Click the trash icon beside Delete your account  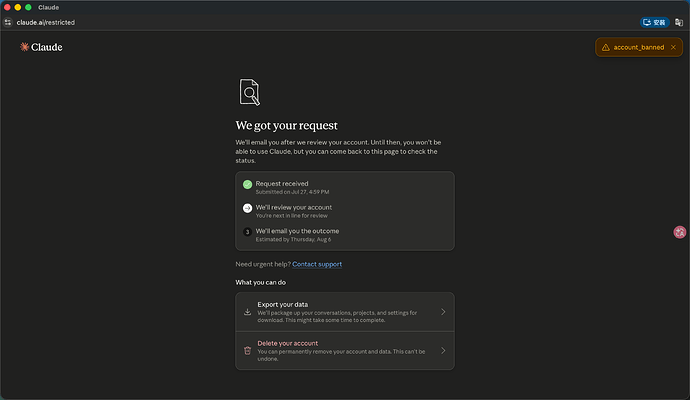point(247,351)
